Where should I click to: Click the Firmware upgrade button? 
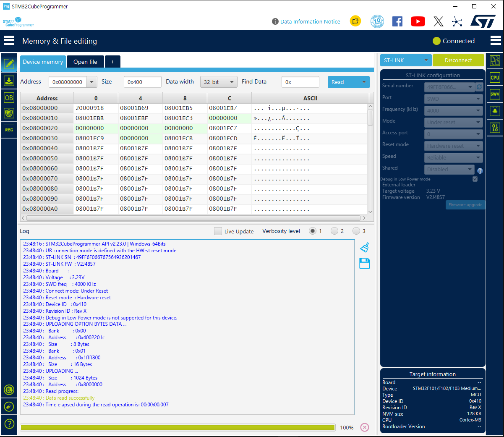click(465, 205)
